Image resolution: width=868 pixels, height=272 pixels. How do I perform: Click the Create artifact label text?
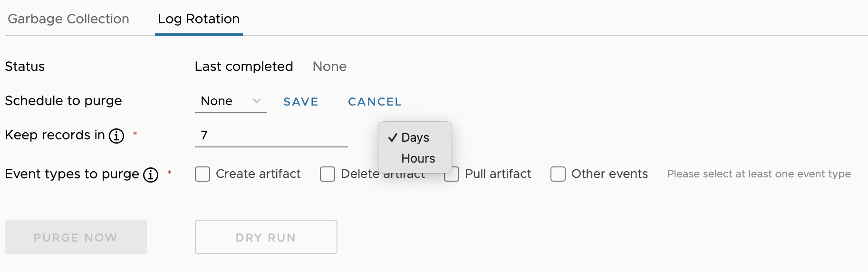pyautogui.click(x=258, y=174)
